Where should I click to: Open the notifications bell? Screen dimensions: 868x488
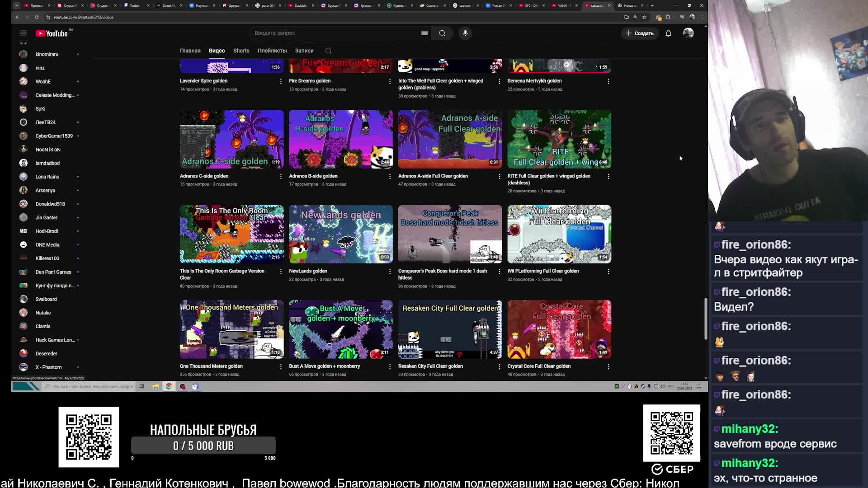tap(668, 33)
